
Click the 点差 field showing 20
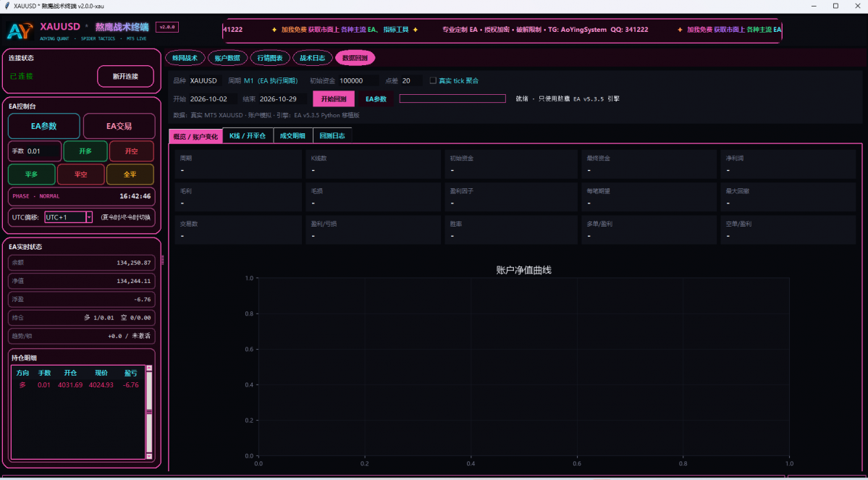pyautogui.click(x=411, y=80)
